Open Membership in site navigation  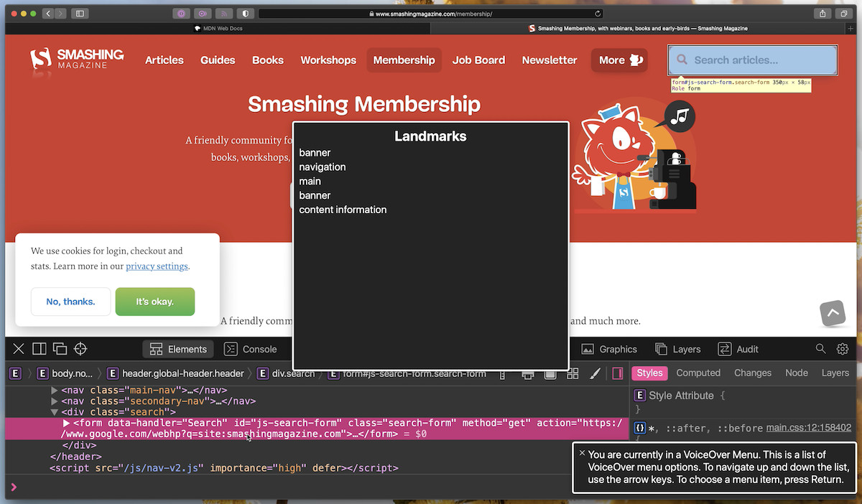[404, 60]
